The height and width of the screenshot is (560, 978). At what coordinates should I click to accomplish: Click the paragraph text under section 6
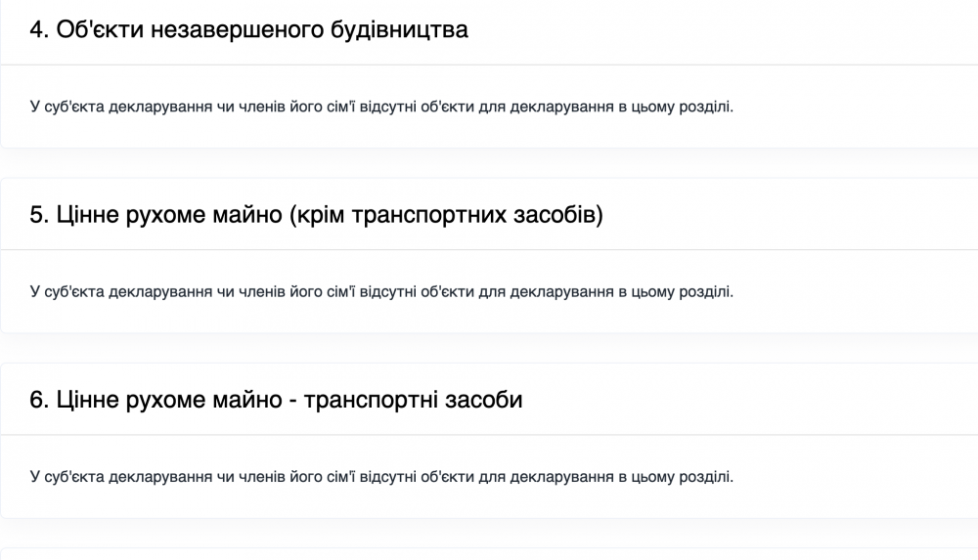pos(381,477)
